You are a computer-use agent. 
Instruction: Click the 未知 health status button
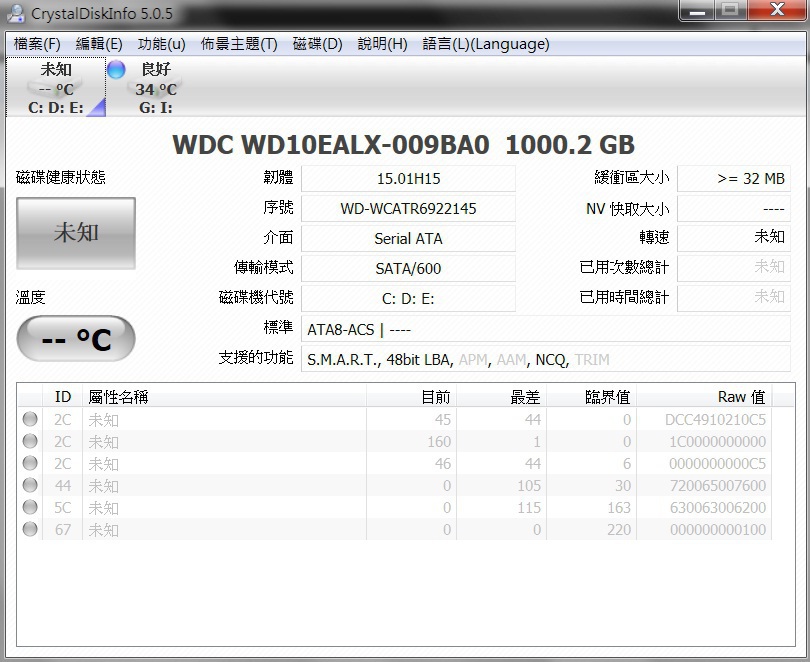coord(76,233)
